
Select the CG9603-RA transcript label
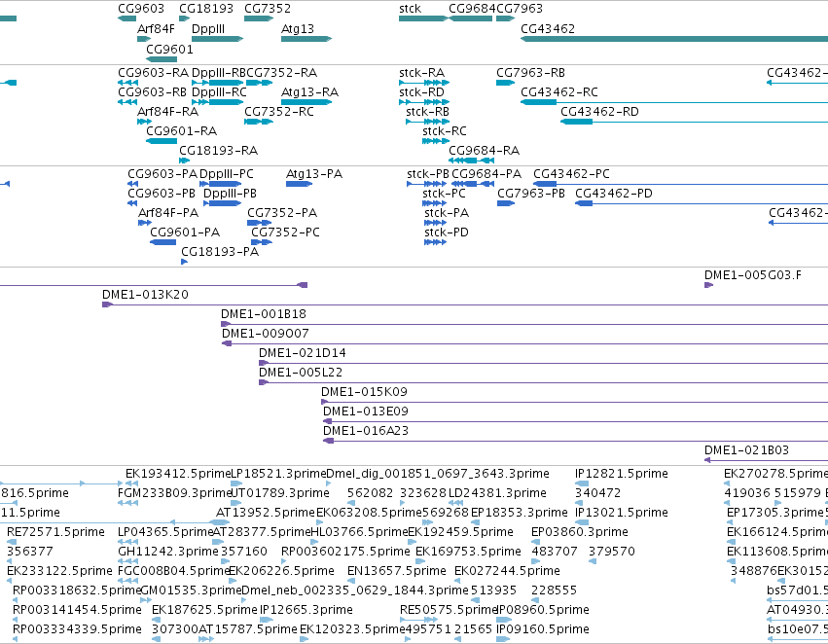point(153,73)
